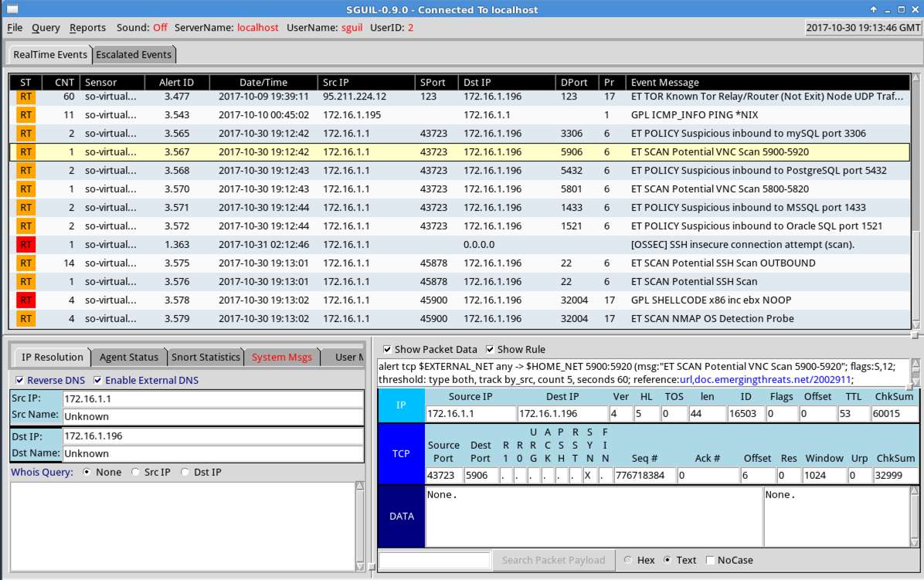The width and height of the screenshot is (924, 580).
Task: Open the Reports menu
Action: pyautogui.click(x=87, y=28)
